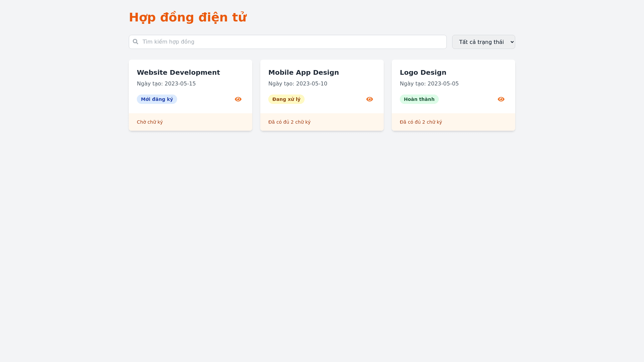This screenshot has width=644, height=362.
Task: Click the 'Hoàn thành' status badge
Action: [x=419, y=99]
